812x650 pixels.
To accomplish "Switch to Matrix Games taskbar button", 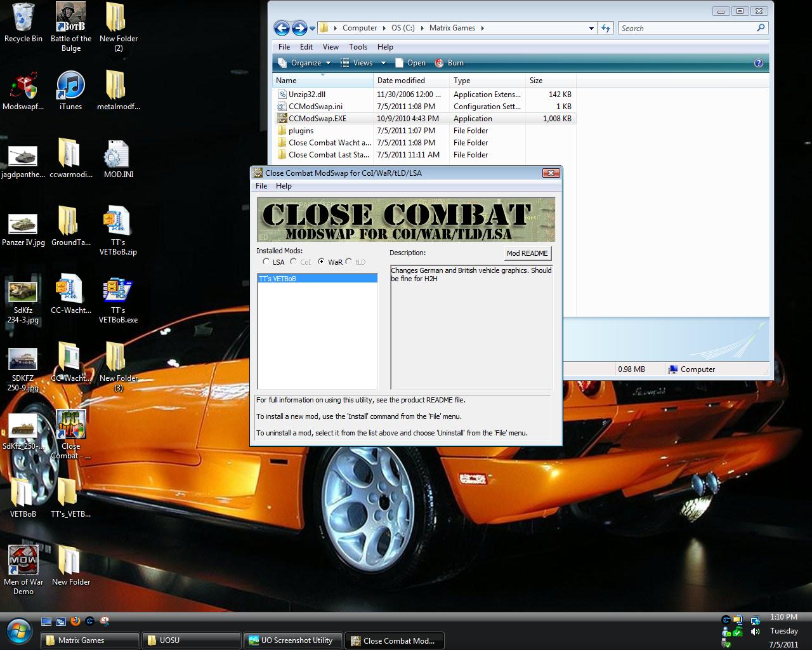I will point(90,640).
